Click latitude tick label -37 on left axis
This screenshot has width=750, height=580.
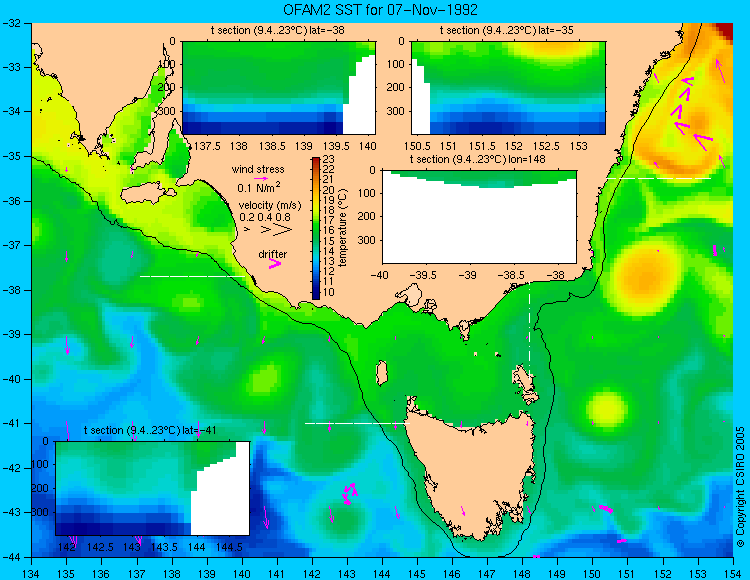11,245
